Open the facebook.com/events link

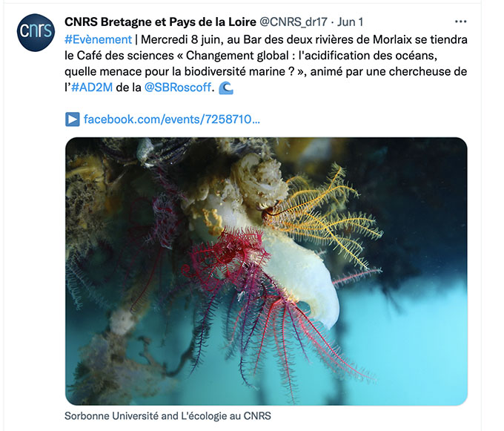tap(172, 119)
